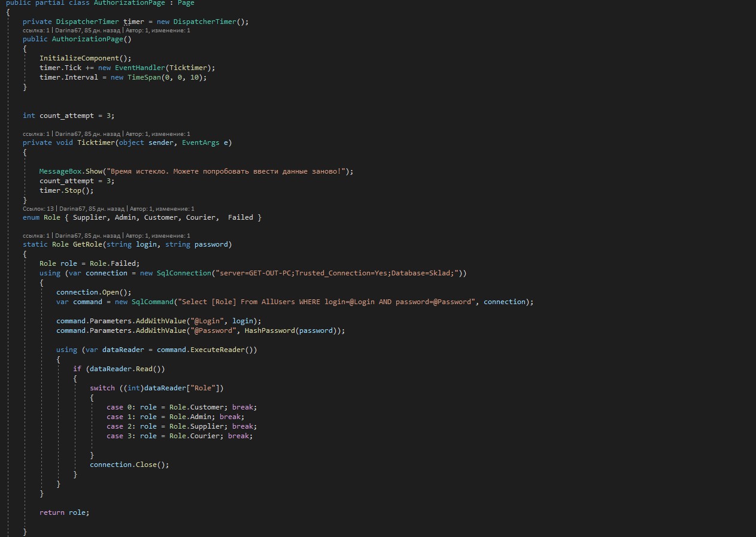This screenshot has height=537, width=756.
Task: Click 'ссылка: 1' CodeLens above GetRole method
Action: [36, 235]
